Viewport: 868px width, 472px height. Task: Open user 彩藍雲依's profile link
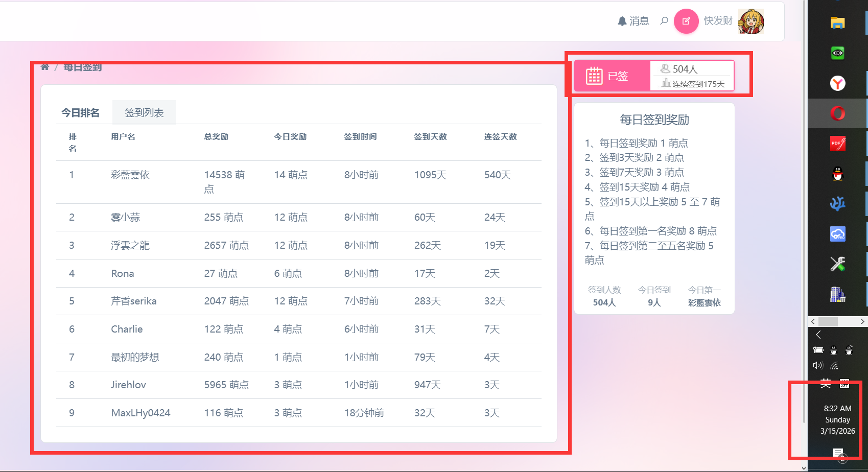pyautogui.click(x=130, y=175)
